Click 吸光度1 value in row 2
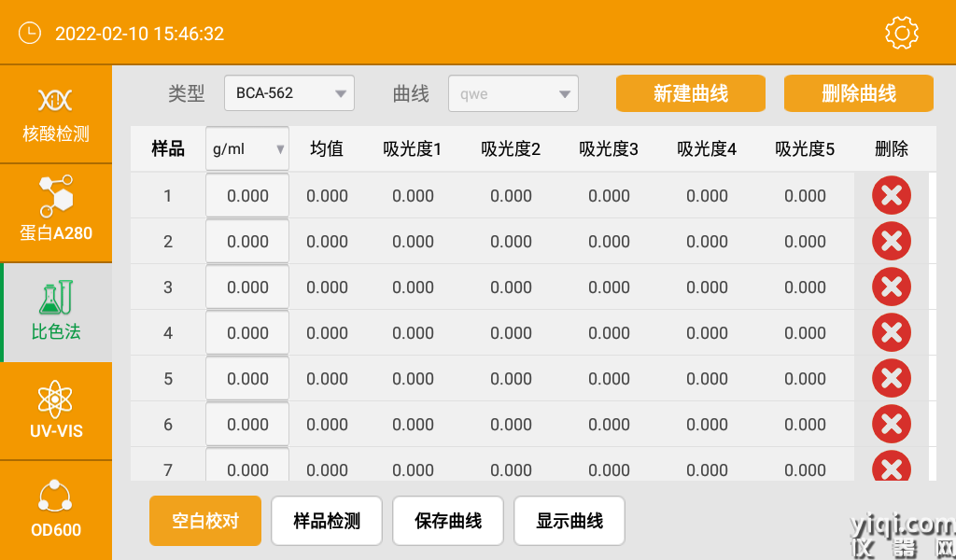 [413, 242]
